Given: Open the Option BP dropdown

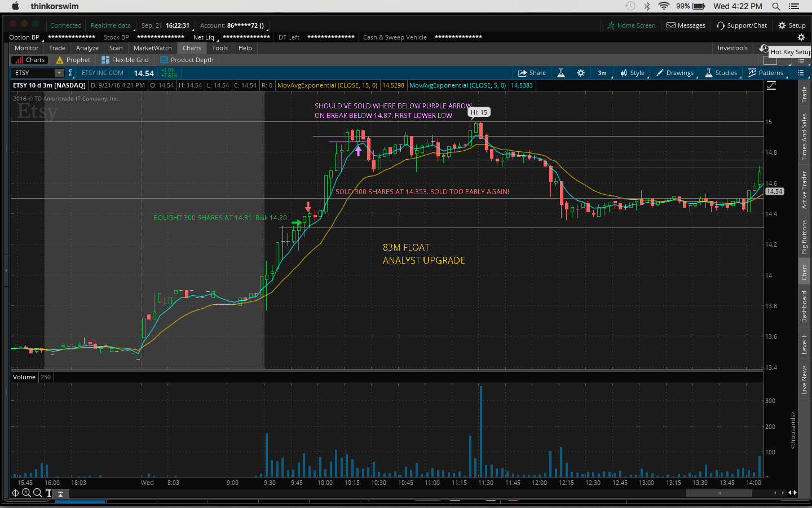Looking at the screenshot, I should pyautogui.click(x=25, y=37).
